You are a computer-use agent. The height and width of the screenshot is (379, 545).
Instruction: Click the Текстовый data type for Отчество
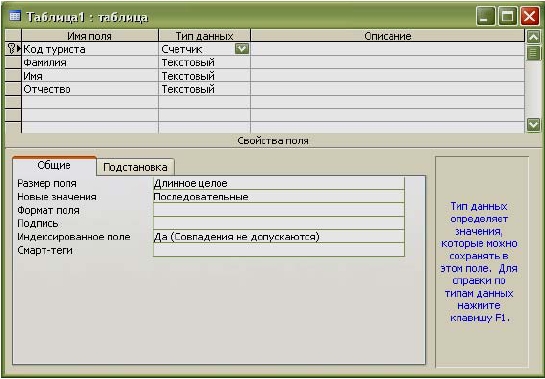[204, 89]
